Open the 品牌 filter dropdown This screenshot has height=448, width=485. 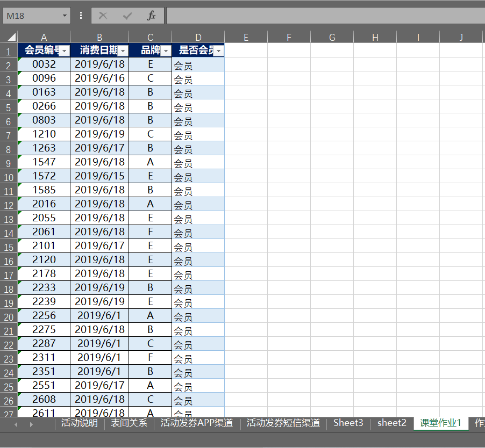tap(166, 50)
